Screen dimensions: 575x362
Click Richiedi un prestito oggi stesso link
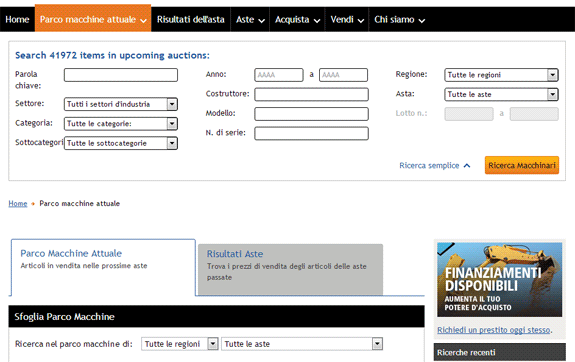point(494,330)
